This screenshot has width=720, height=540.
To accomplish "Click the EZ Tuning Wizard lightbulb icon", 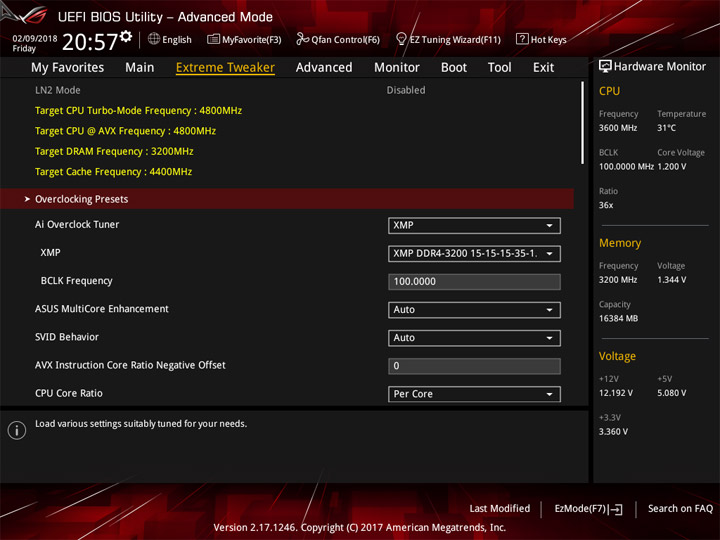I will (x=401, y=39).
